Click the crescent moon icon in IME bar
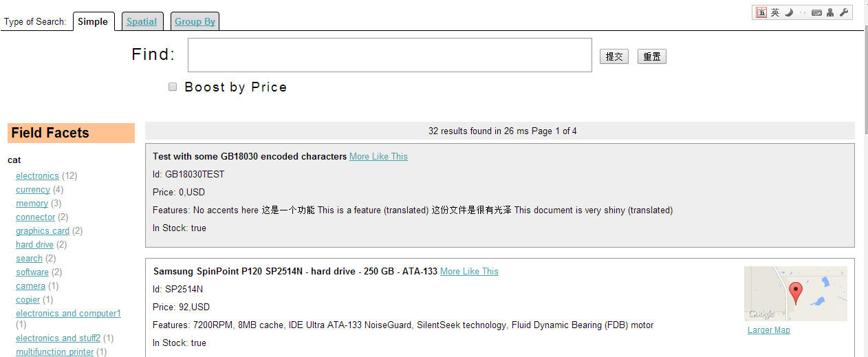This screenshot has height=357, width=868. coord(790,12)
